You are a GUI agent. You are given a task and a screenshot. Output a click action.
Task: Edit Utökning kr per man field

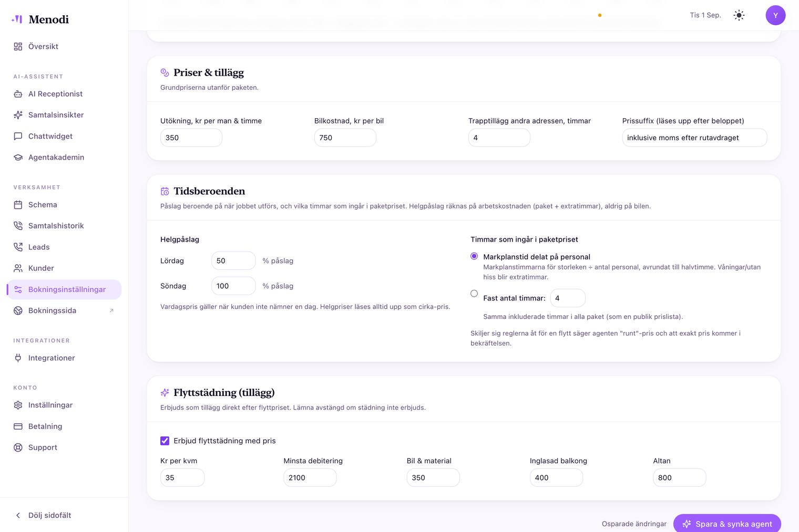click(x=191, y=138)
